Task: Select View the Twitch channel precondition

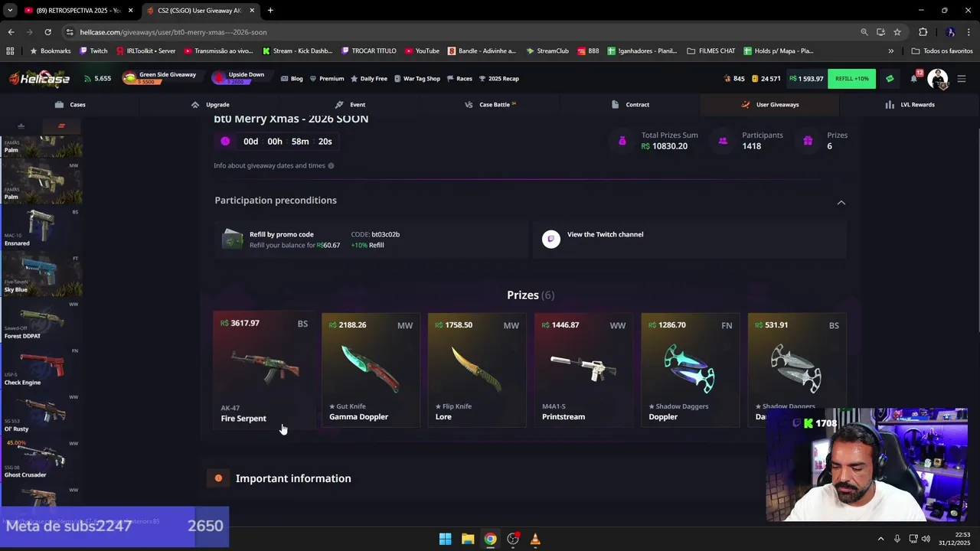Action: tap(690, 240)
